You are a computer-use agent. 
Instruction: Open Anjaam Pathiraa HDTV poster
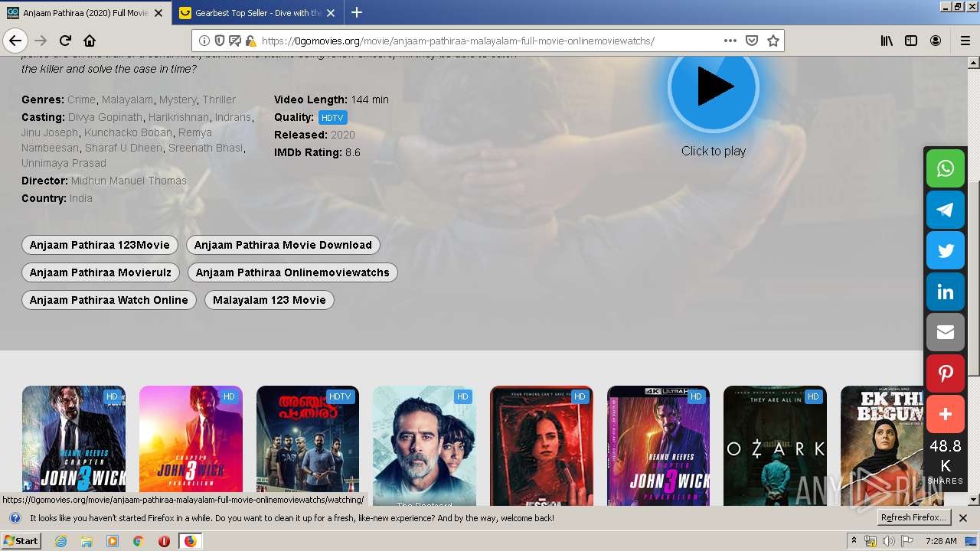308,445
